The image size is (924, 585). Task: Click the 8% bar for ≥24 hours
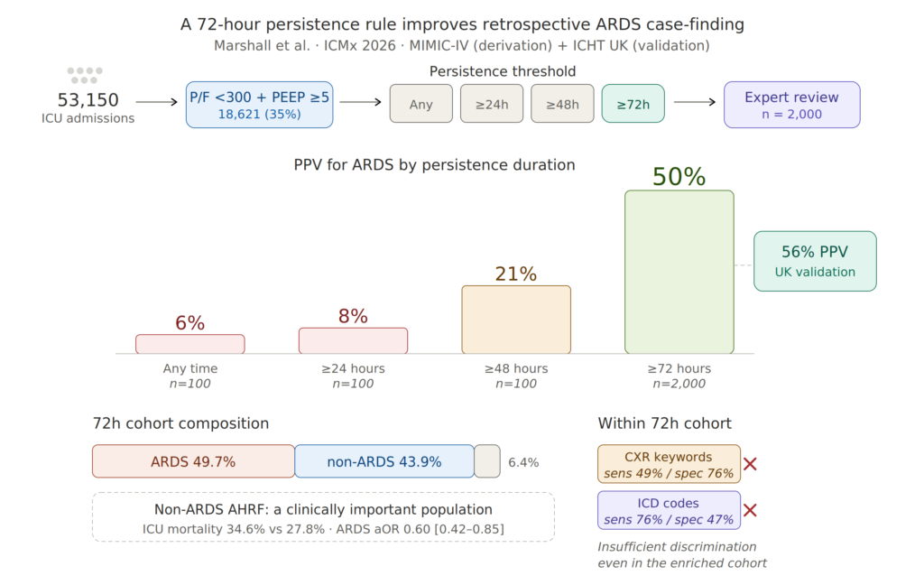pos(353,341)
